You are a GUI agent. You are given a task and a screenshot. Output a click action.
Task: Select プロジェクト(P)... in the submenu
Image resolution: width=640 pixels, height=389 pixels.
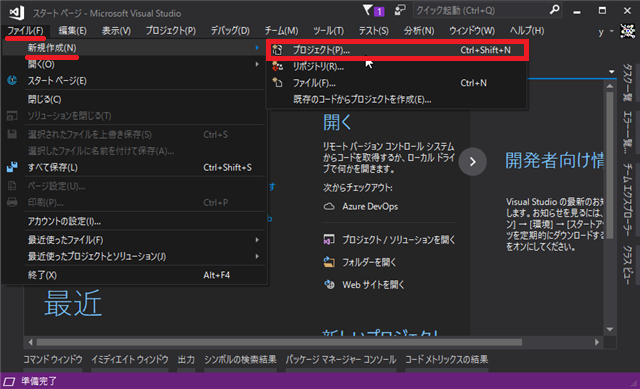click(397, 50)
